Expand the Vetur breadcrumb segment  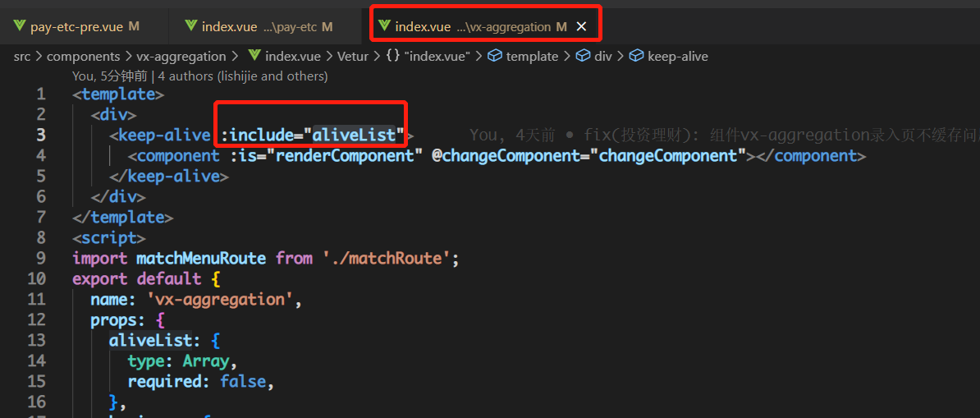click(354, 57)
